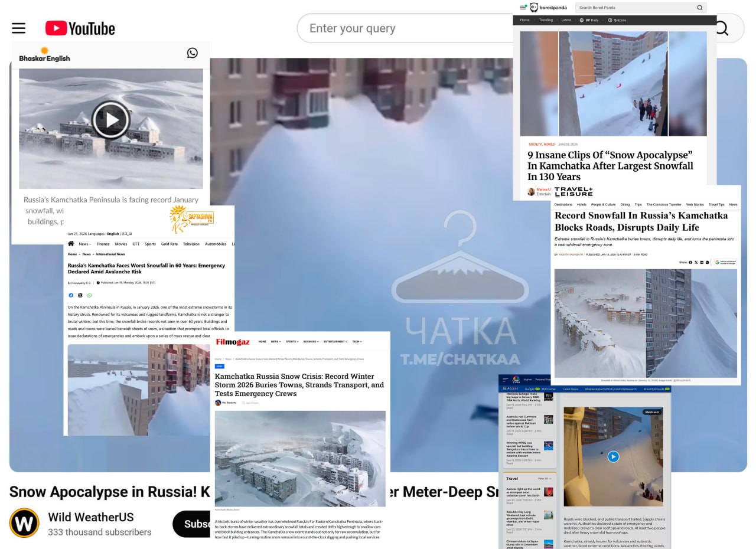
Task: Select Quizzes in Bored Panda navigation
Action: point(617,20)
